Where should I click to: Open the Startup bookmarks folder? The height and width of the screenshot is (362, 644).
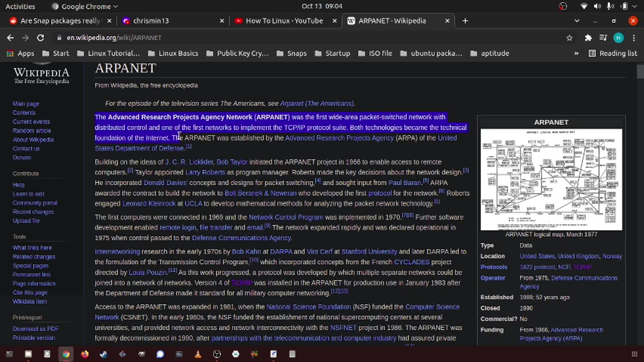332,53
